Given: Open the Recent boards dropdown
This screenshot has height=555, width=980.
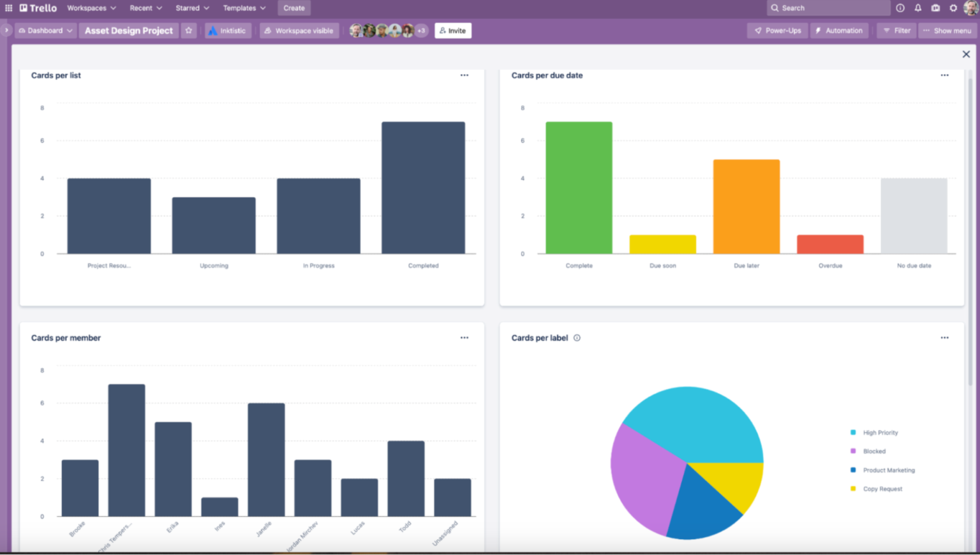Looking at the screenshot, I should [x=145, y=8].
